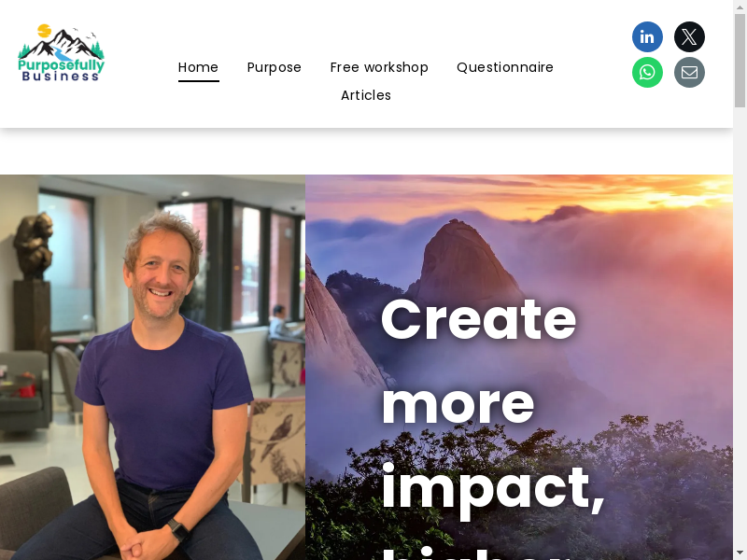Click the photo of the smiling man
This screenshot has height=560, width=747.
152,367
